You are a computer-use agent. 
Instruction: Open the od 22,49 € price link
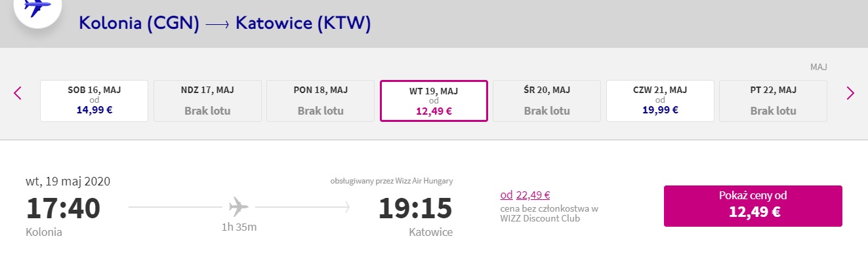pos(525,194)
